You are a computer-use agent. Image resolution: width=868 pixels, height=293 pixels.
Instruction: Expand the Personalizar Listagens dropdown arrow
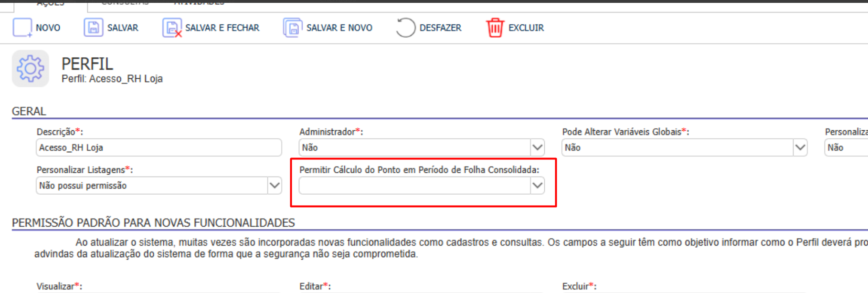tap(275, 186)
